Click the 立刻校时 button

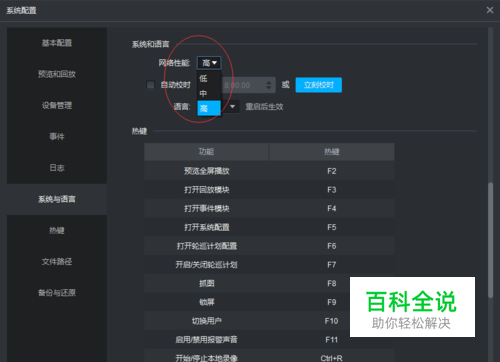(x=319, y=85)
